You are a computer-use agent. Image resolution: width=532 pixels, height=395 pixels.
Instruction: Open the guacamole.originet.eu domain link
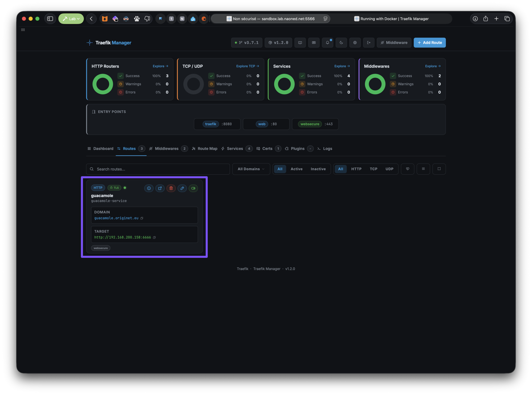pos(116,218)
